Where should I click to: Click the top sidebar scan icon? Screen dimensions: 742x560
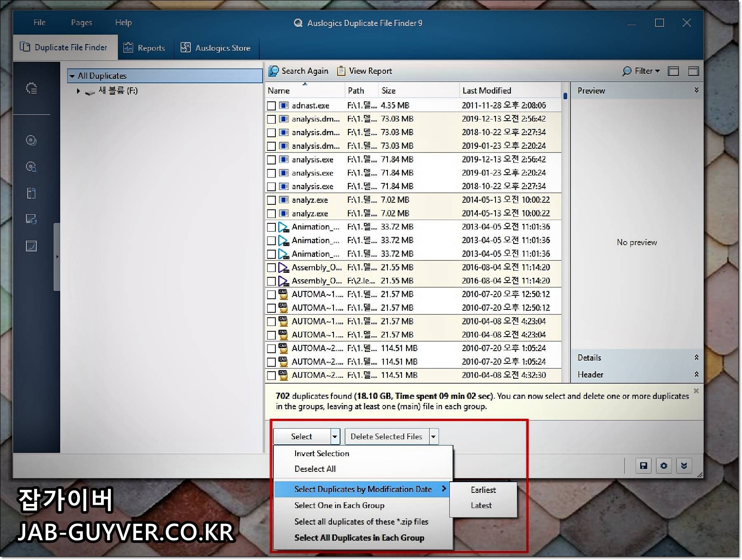pos(31,88)
